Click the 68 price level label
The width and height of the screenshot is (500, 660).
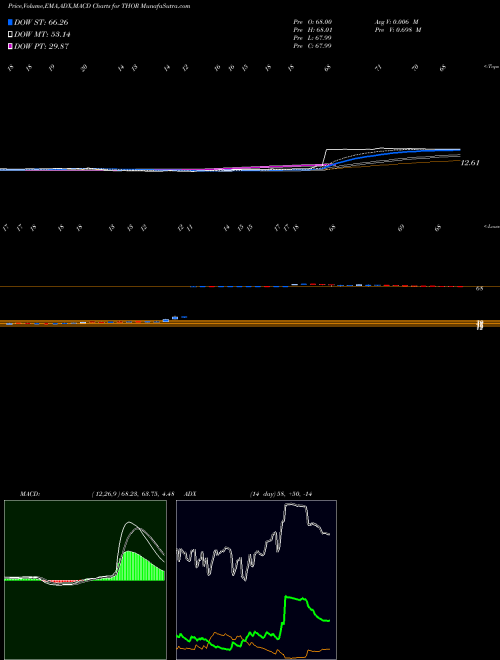(479, 289)
